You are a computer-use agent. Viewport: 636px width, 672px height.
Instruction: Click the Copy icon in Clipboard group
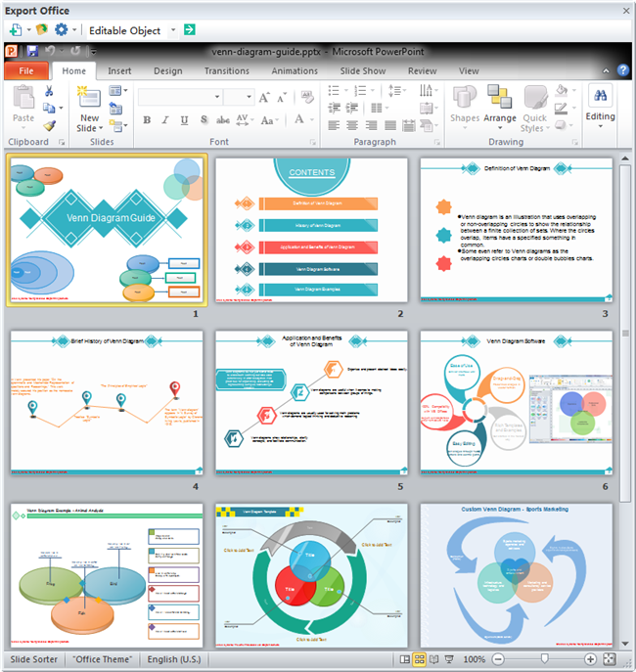[49, 108]
